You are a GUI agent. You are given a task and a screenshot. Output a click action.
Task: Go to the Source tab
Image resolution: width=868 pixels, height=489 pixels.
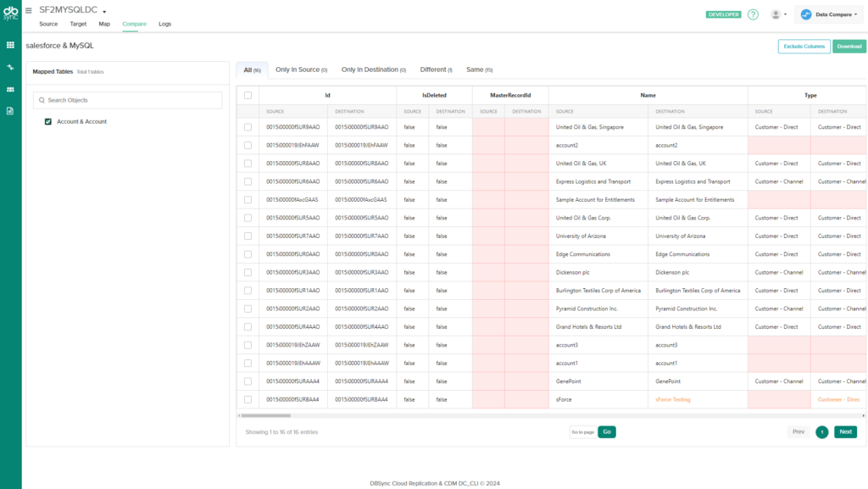pyautogui.click(x=48, y=25)
